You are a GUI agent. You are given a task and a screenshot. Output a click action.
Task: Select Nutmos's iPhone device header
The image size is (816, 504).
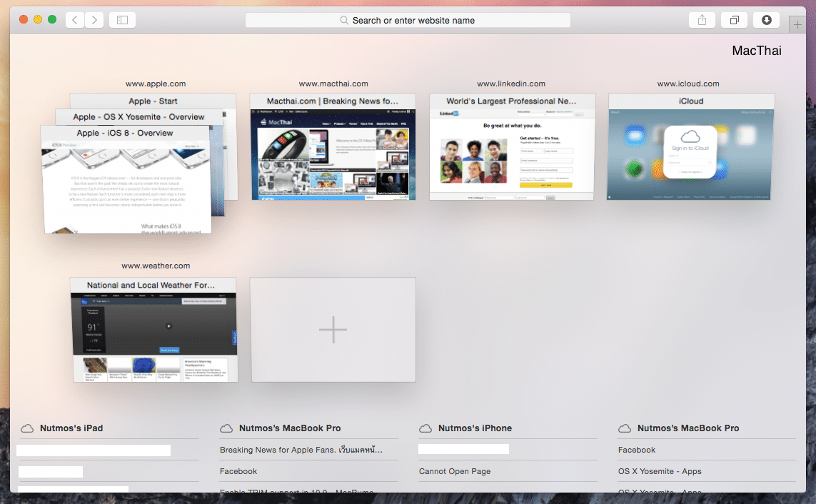coord(475,428)
